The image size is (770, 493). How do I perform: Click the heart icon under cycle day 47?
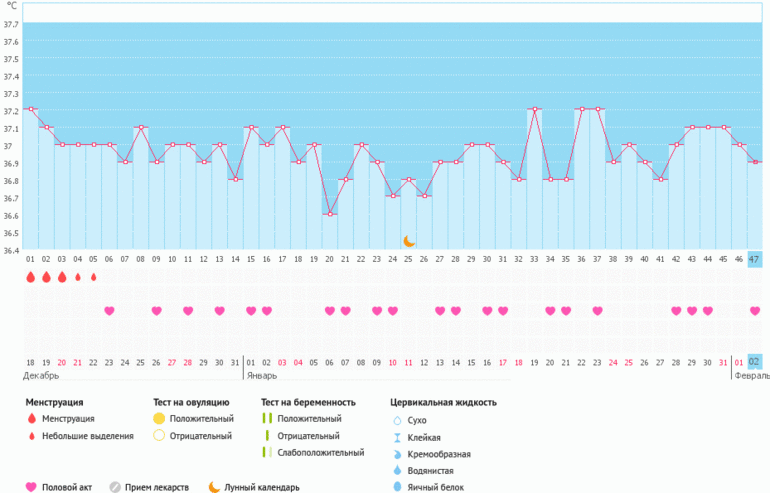pos(755,311)
